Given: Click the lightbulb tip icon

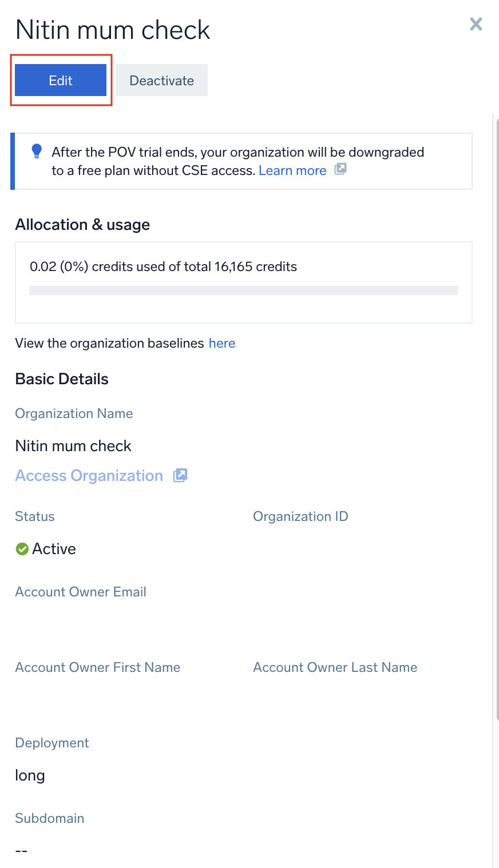Looking at the screenshot, I should tap(37, 151).
